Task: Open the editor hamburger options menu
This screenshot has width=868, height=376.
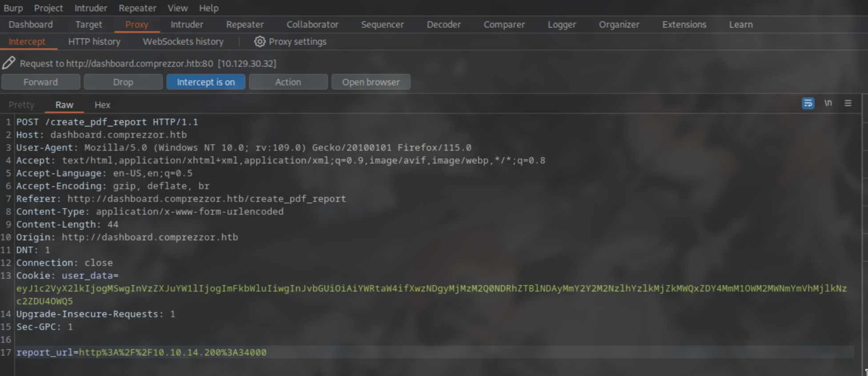Action: pyautogui.click(x=848, y=103)
